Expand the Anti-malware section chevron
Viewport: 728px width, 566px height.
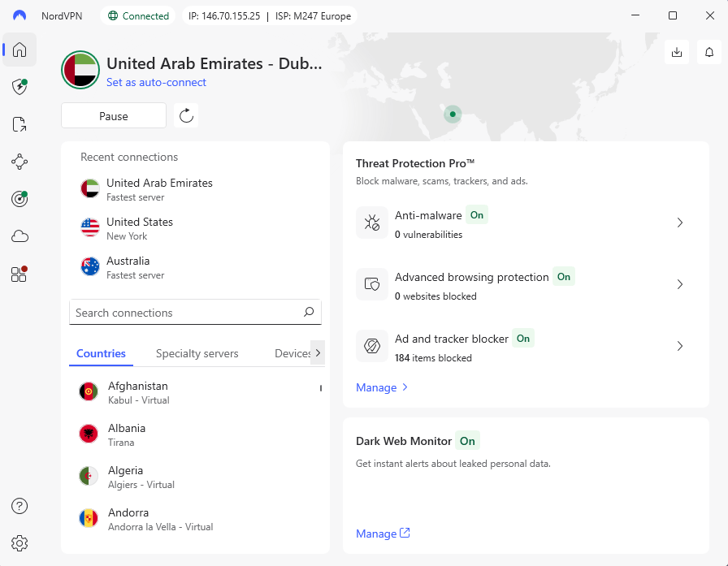pyautogui.click(x=680, y=223)
